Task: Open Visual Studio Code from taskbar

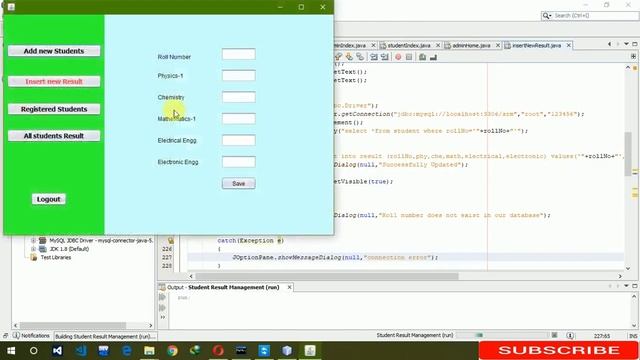Action: point(80,351)
